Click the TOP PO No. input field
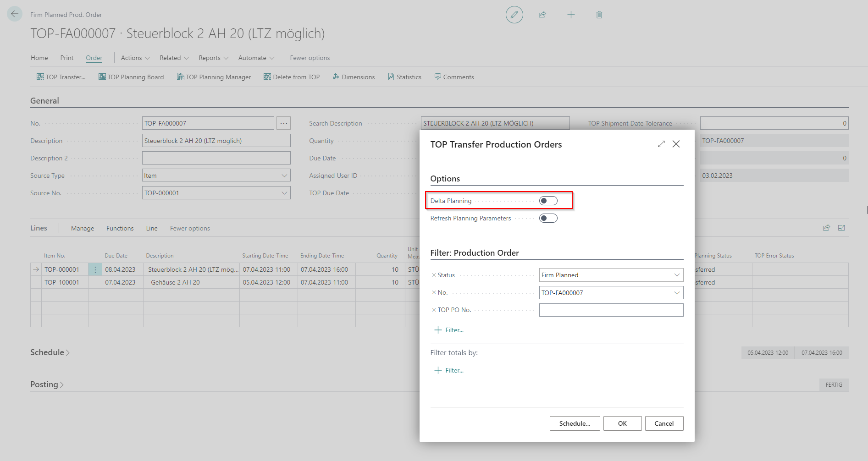The image size is (868, 461). 611,310
